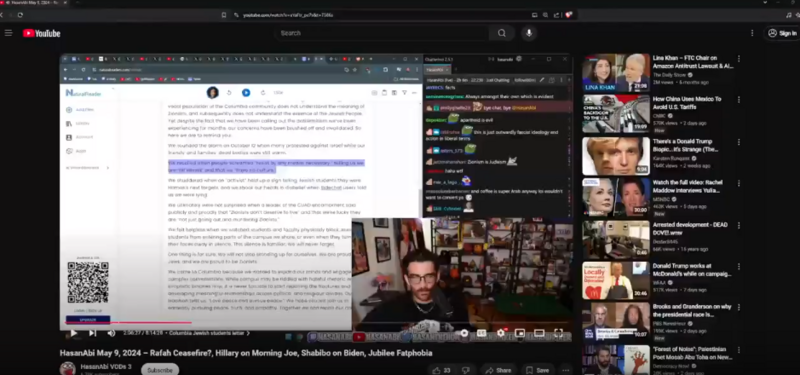Open Forest of Noise Palestinian Poet video title
Image resolution: width=800 pixels, height=375 pixels.
(692, 353)
